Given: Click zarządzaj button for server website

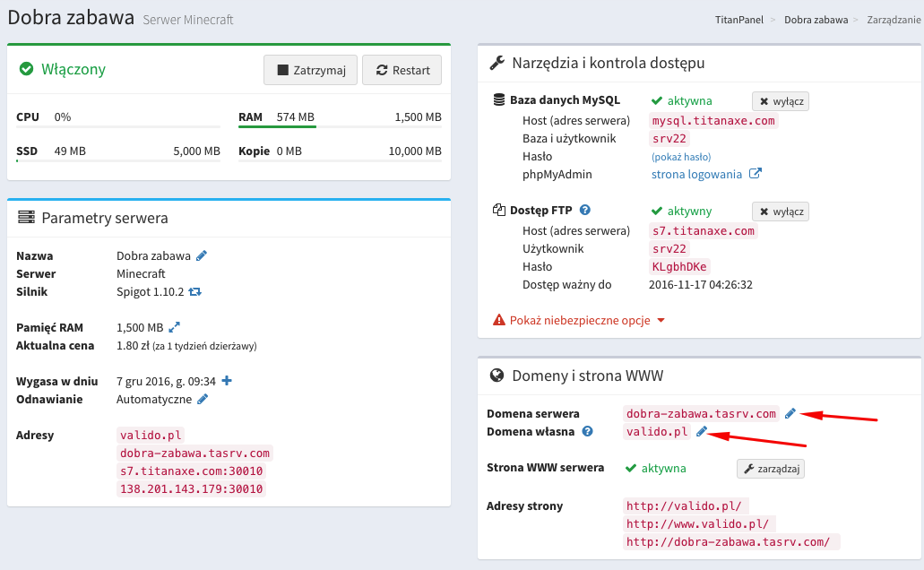Looking at the screenshot, I should [770, 468].
